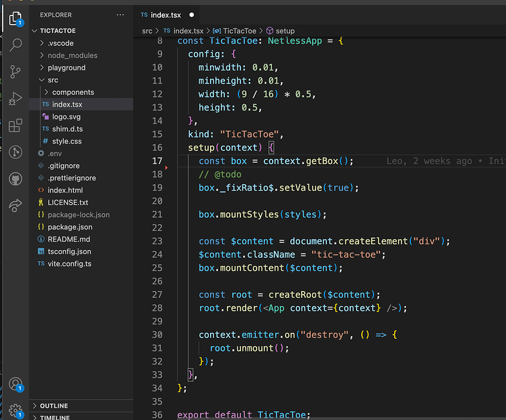
Task: Open the Search view icon
Action: (x=16, y=45)
